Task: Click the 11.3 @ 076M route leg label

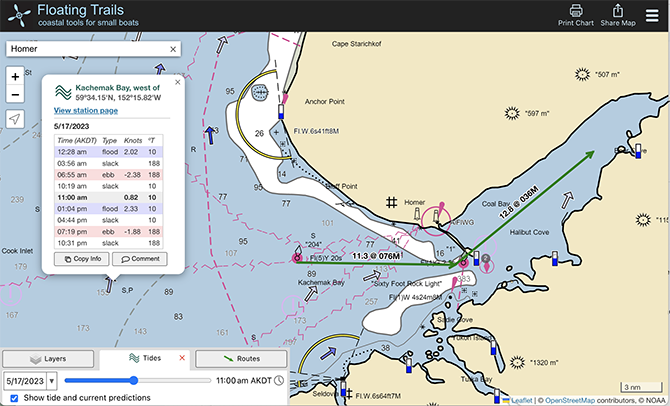Action: tap(376, 256)
